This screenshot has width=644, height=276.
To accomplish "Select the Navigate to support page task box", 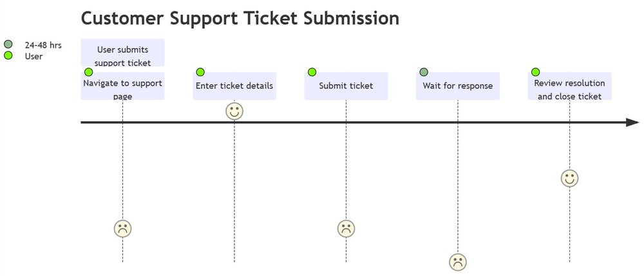I will coord(123,86).
